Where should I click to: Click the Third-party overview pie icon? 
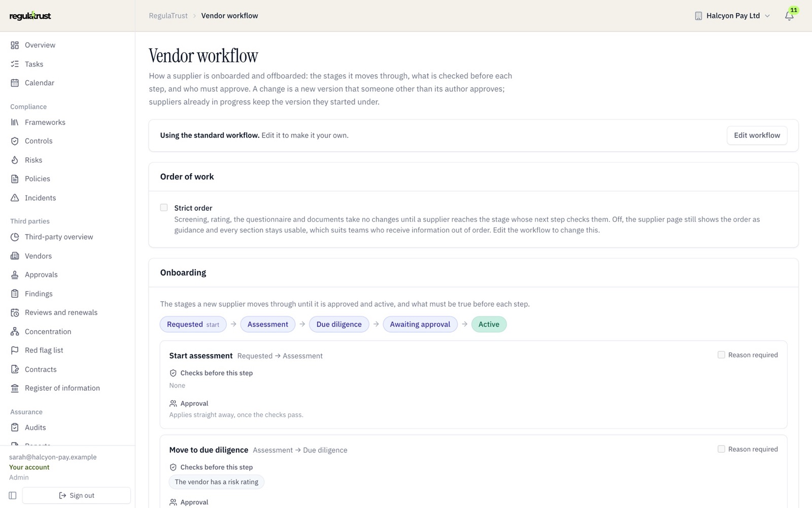[15, 237]
